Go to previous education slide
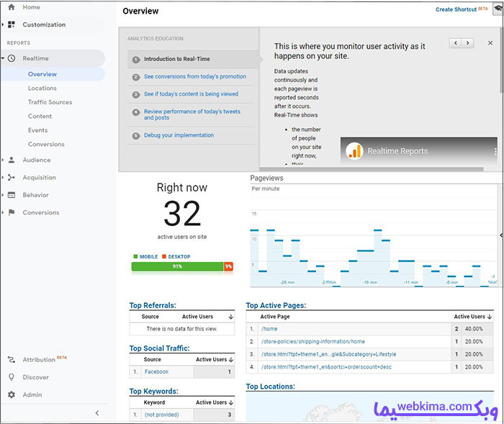 pyautogui.click(x=455, y=42)
